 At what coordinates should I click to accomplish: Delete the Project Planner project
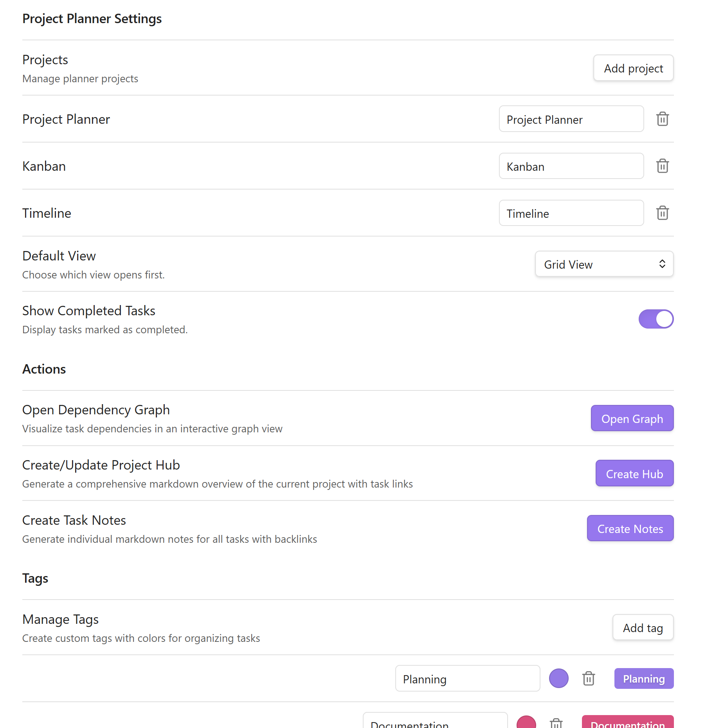pyautogui.click(x=662, y=119)
